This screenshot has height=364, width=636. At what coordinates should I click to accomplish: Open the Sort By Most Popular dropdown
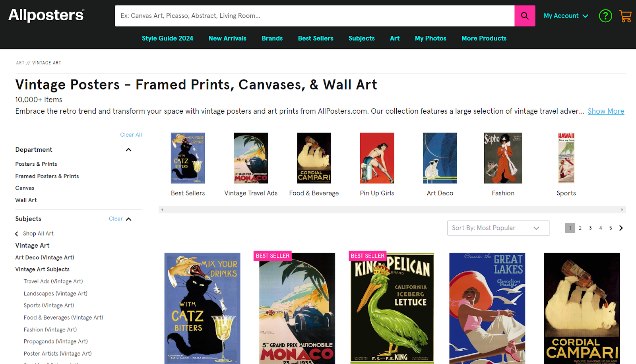(x=498, y=228)
